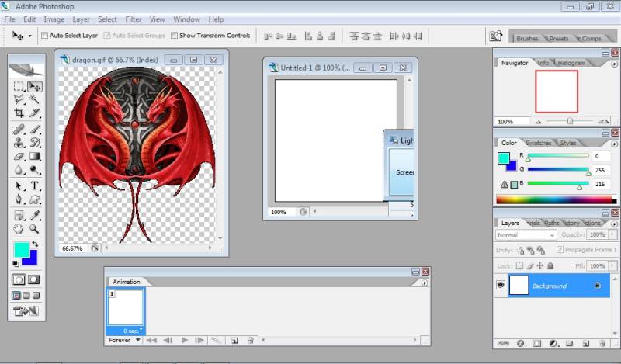Viewport: 621px width, 364px height.
Task: Select the Type tool
Action: click(x=34, y=185)
